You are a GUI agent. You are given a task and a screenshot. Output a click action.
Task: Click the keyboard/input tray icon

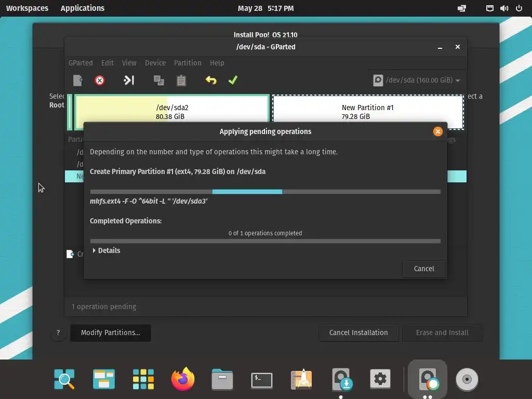(489, 8)
